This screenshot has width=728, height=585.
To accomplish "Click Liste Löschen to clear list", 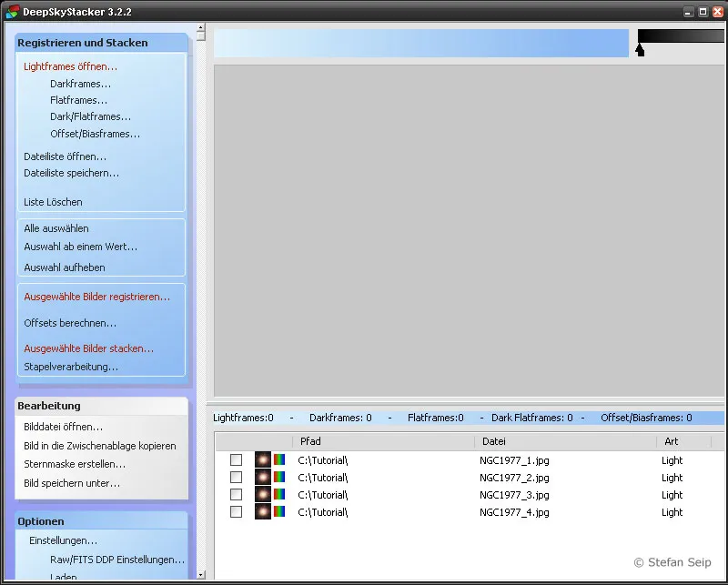I will (53, 202).
